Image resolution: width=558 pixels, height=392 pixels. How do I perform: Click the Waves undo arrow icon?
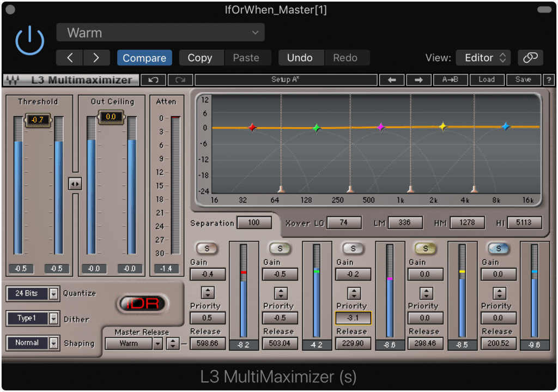[x=153, y=80]
